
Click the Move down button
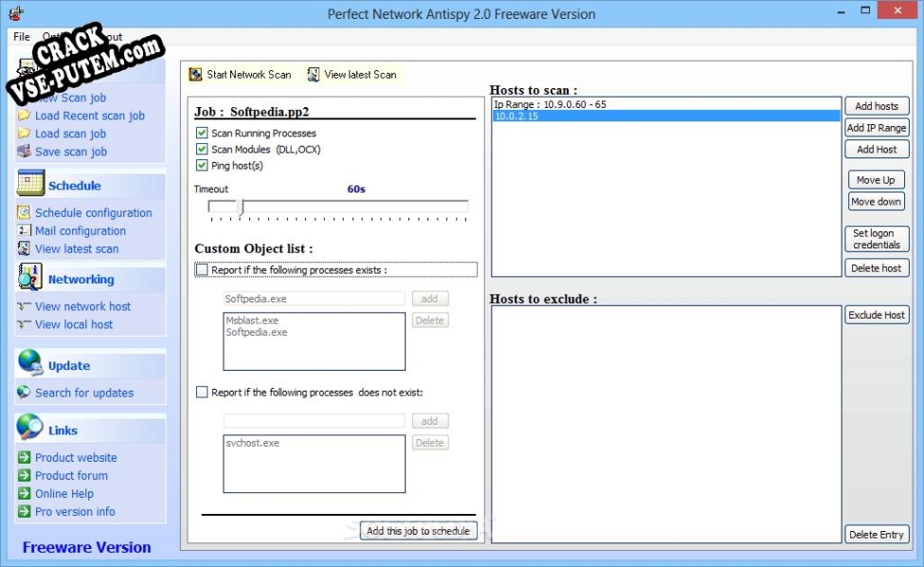point(877,202)
